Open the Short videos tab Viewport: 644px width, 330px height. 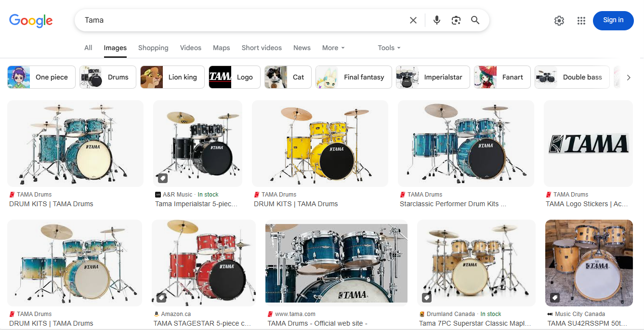262,48
